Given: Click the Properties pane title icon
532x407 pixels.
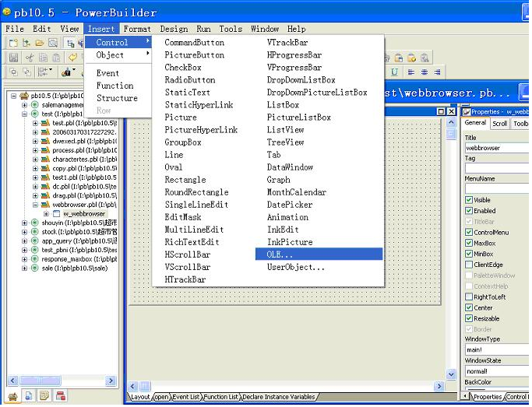Looking at the screenshot, I should [467, 112].
